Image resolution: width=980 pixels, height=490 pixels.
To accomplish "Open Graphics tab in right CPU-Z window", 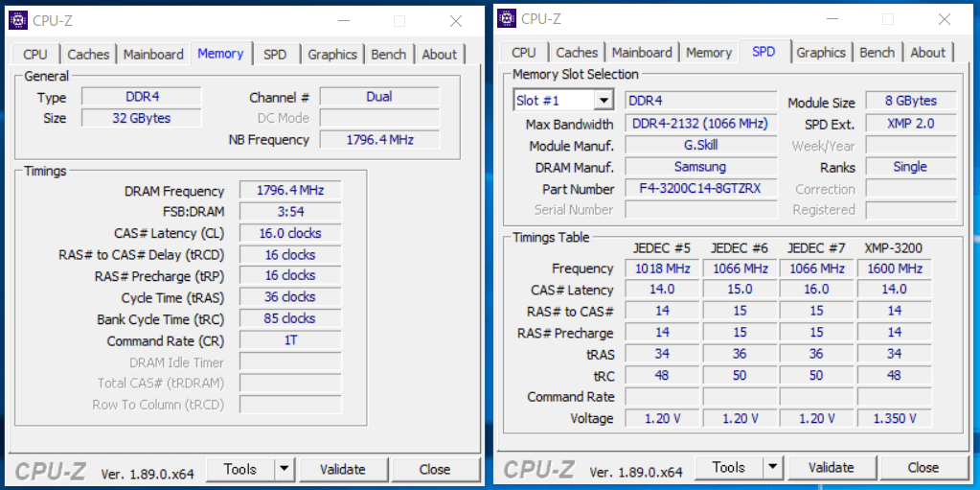I will (821, 53).
